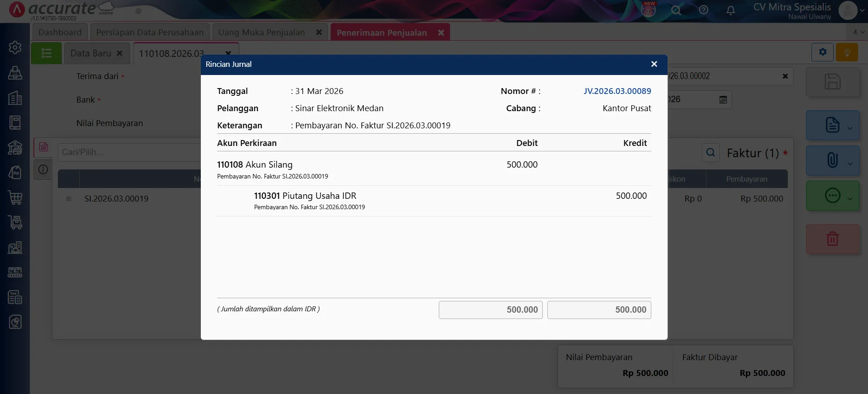Screen dimensions: 868x394
Task: Click the red trash delete button
Action: coord(832,239)
